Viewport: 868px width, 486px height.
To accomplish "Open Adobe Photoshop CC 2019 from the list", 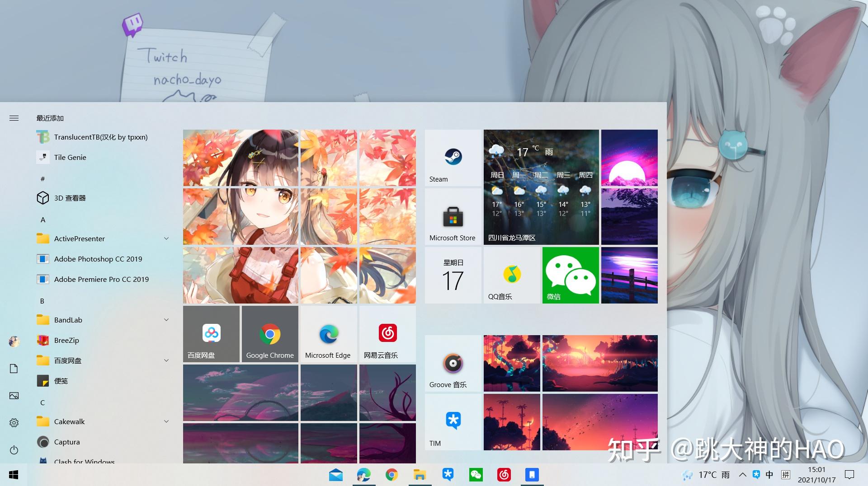I will click(x=98, y=259).
